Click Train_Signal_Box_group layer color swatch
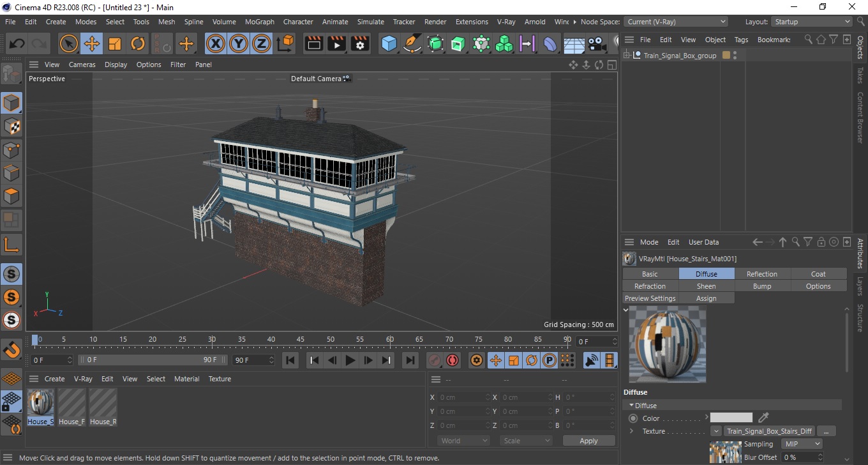Viewport: 868px width, 465px height. pos(726,56)
